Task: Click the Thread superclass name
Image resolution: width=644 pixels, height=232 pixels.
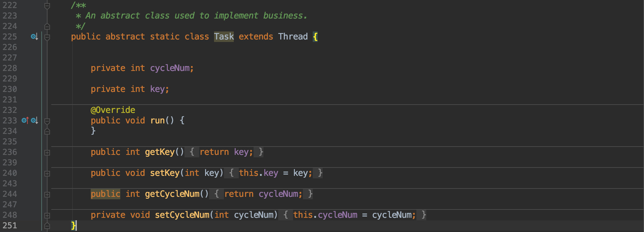Action: (x=293, y=37)
